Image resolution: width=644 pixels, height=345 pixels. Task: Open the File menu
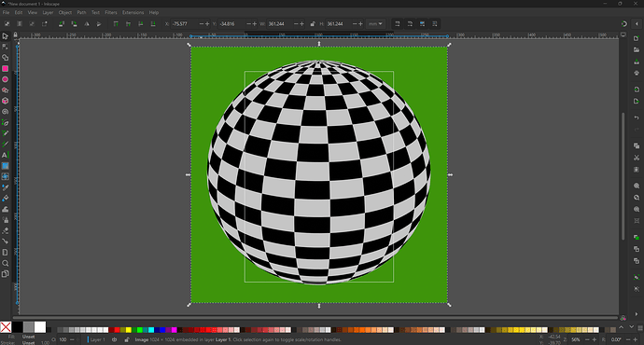click(6, 12)
